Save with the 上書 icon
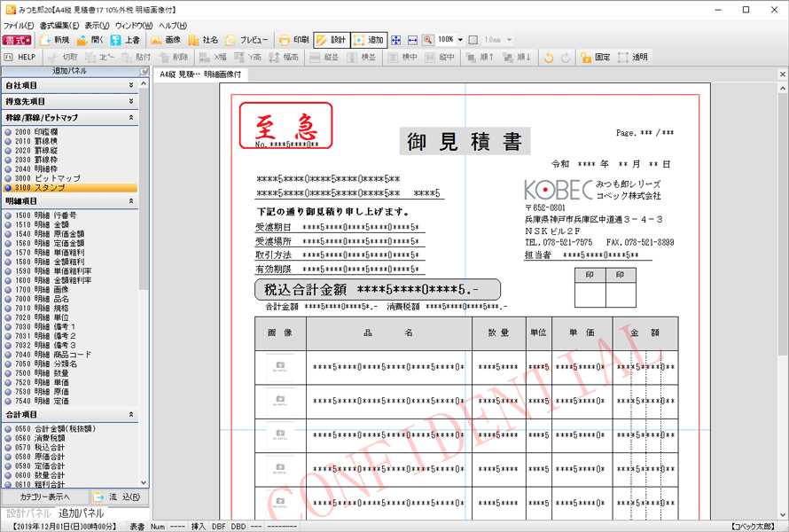The width and height of the screenshot is (789, 532). click(124, 40)
